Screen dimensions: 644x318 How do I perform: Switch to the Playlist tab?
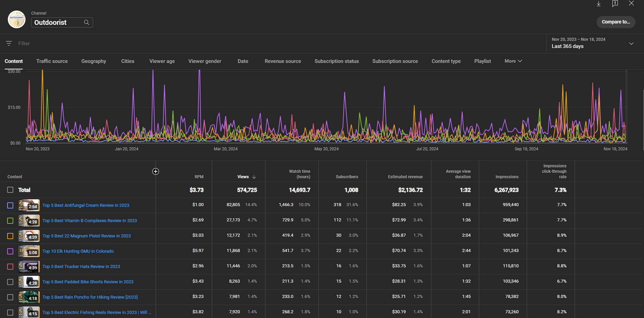[483, 61]
